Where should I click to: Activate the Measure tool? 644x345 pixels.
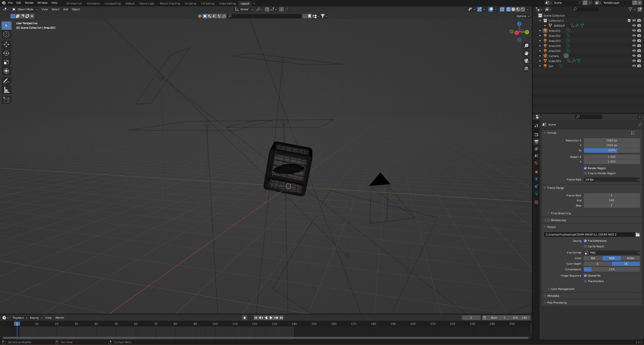(6, 90)
